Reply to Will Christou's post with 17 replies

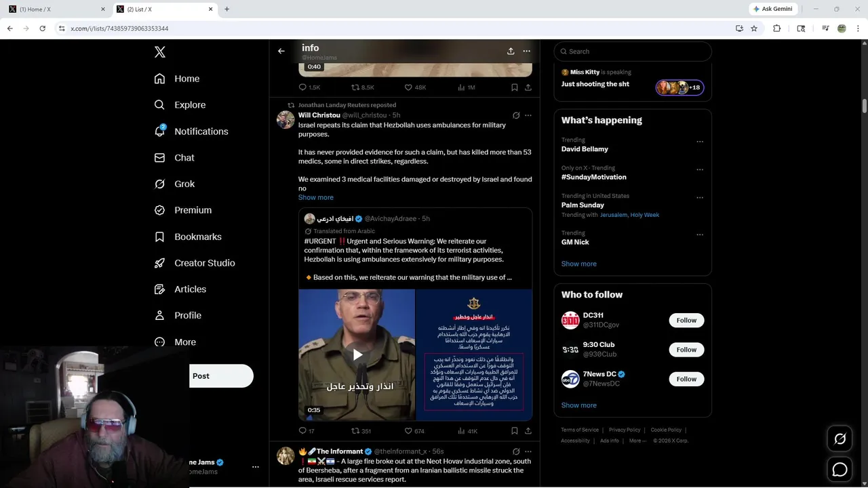[x=307, y=430]
